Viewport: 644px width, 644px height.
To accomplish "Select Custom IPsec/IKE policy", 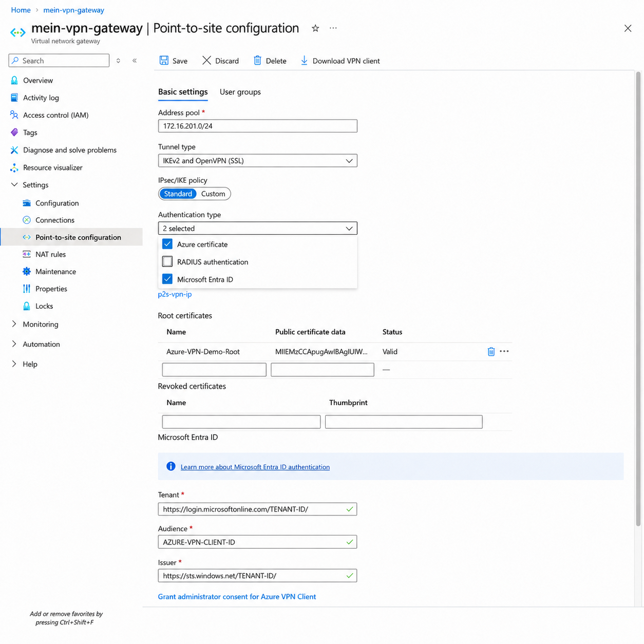I will [213, 194].
